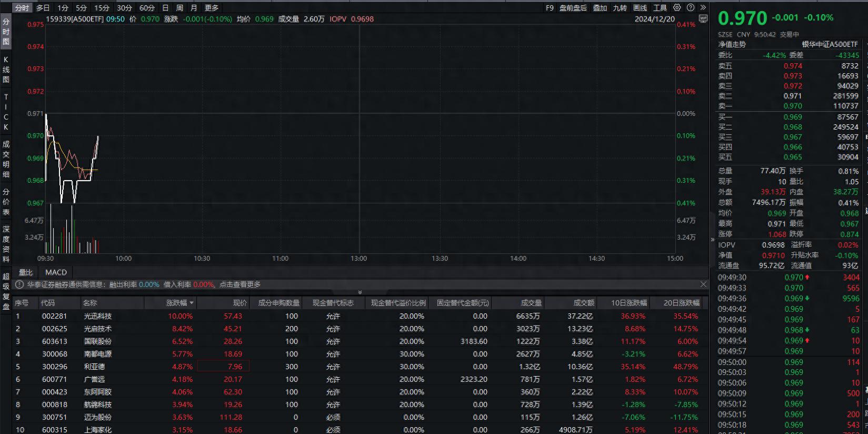The height and width of the screenshot is (434, 868).
Task: Click 卖五 ask price 0.974
Action: click(x=793, y=66)
